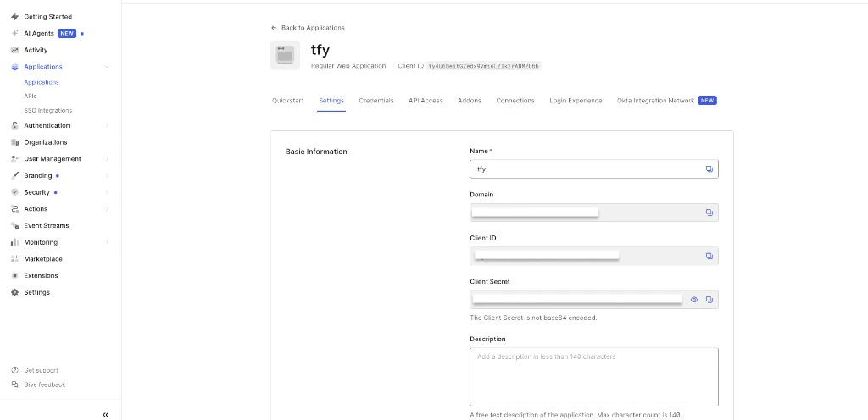Open Applications submenu item
The width and height of the screenshot is (868, 420).
(42, 82)
